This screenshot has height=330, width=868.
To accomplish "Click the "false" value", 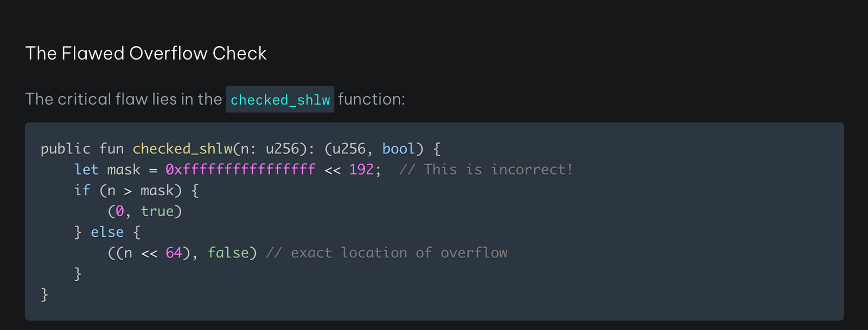I will (x=228, y=253).
